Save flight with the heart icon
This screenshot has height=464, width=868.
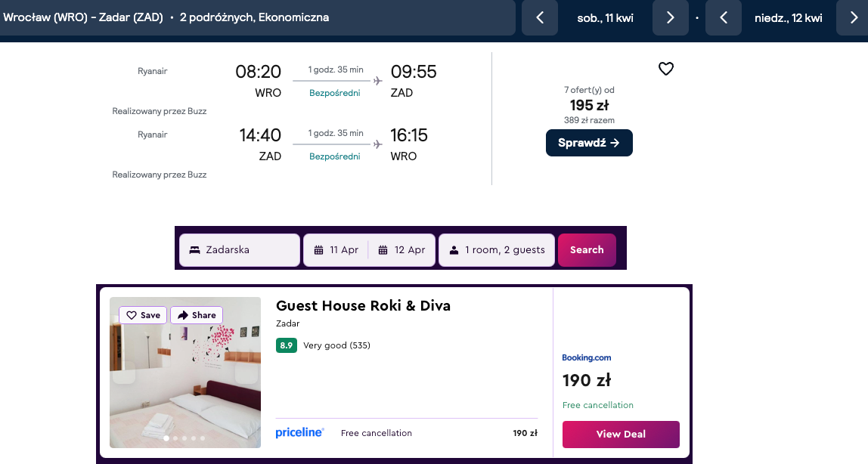(x=665, y=69)
